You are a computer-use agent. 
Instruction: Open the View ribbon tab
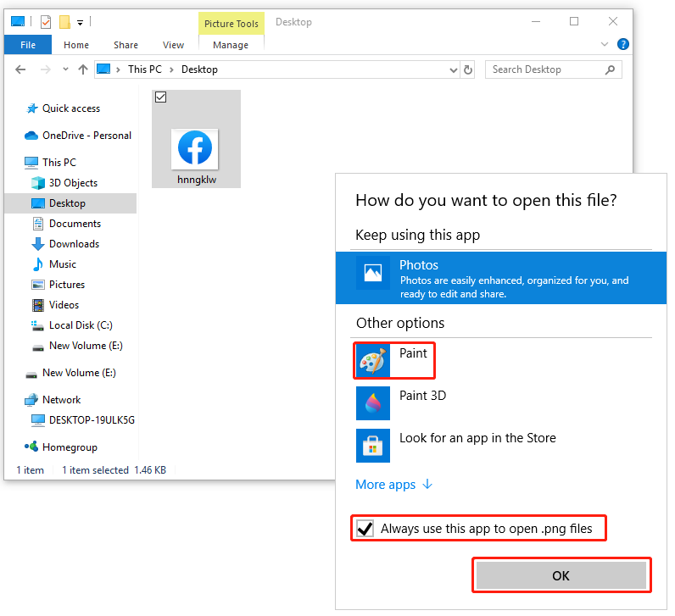pos(173,45)
